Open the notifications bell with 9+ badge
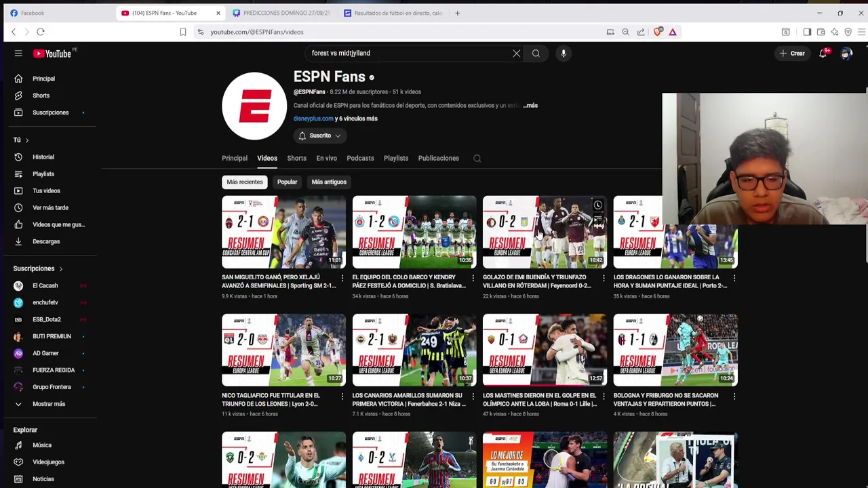The width and height of the screenshot is (868, 488). (823, 53)
